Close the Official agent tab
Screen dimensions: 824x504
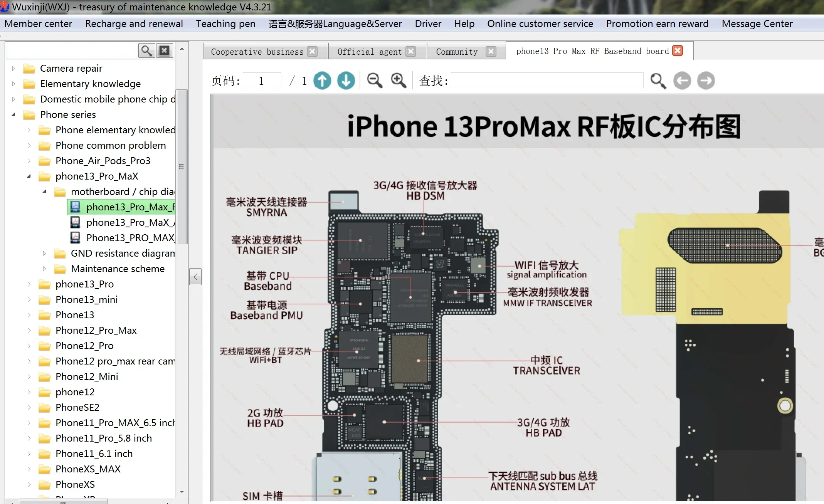(411, 51)
